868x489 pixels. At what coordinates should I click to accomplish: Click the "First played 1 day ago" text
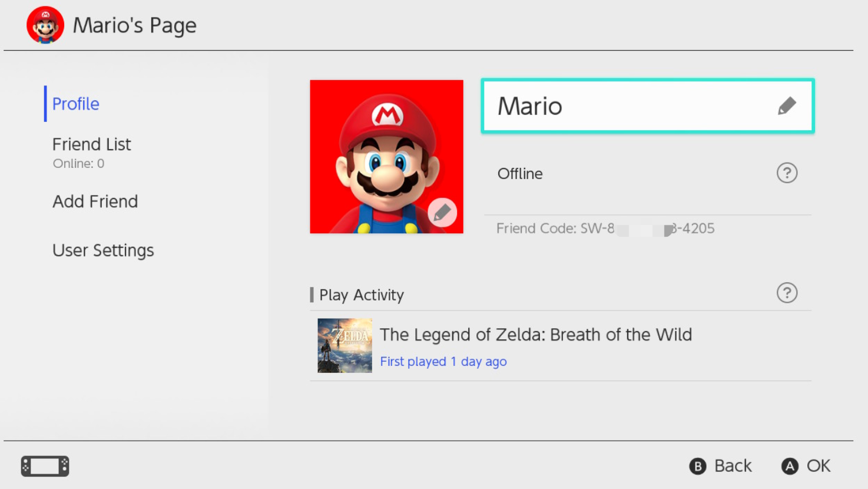[x=443, y=362]
